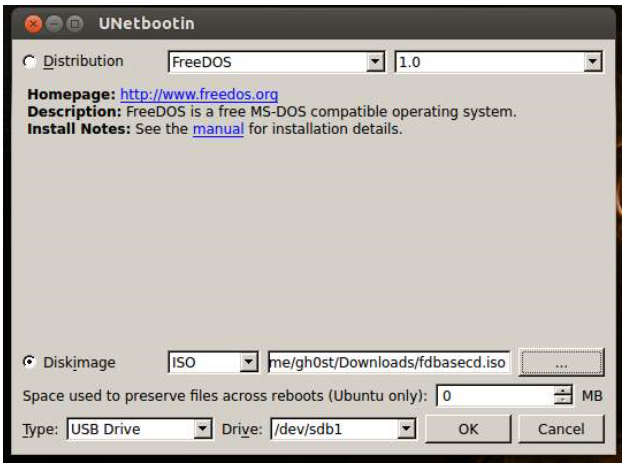Click the OK button
Image resolution: width=623 pixels, height=467 pixels.
(x=468, y=429)
